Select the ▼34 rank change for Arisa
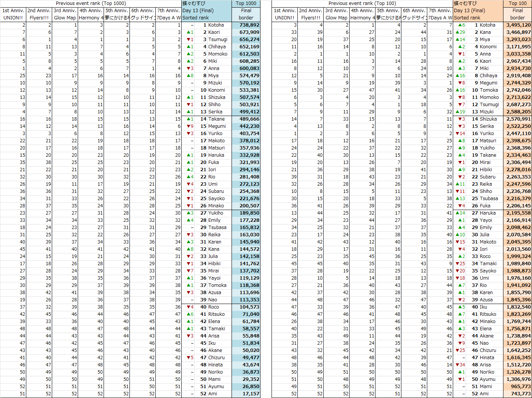This screenshot has height=398, width=532. (x=460, y=365)
